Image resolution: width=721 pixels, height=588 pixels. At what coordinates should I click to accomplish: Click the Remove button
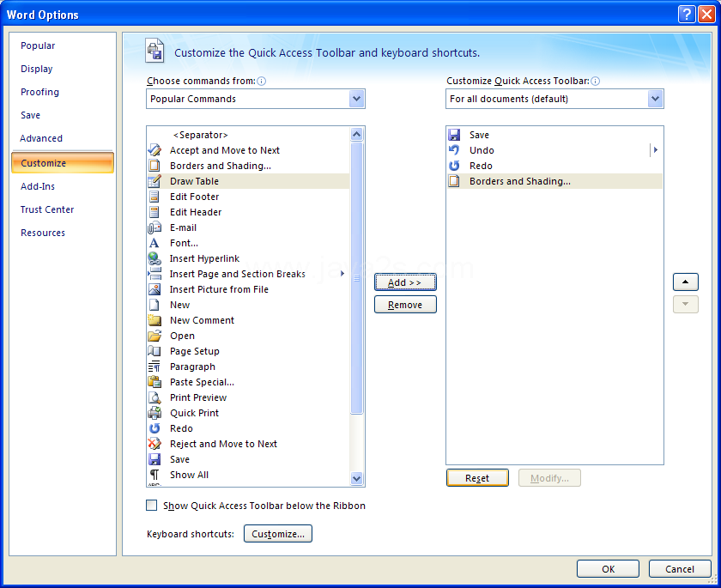[x=405, y=305]
